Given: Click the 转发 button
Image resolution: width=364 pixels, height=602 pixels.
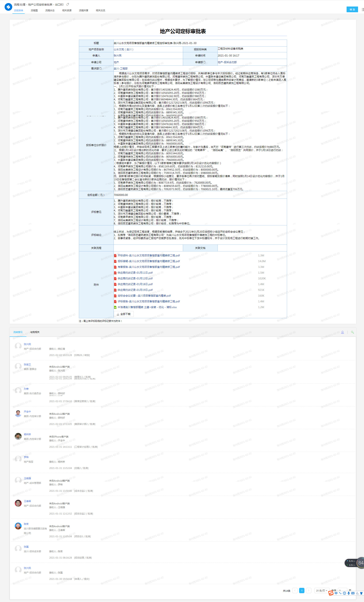Looking at the screenshot, I should click(352, 10).
